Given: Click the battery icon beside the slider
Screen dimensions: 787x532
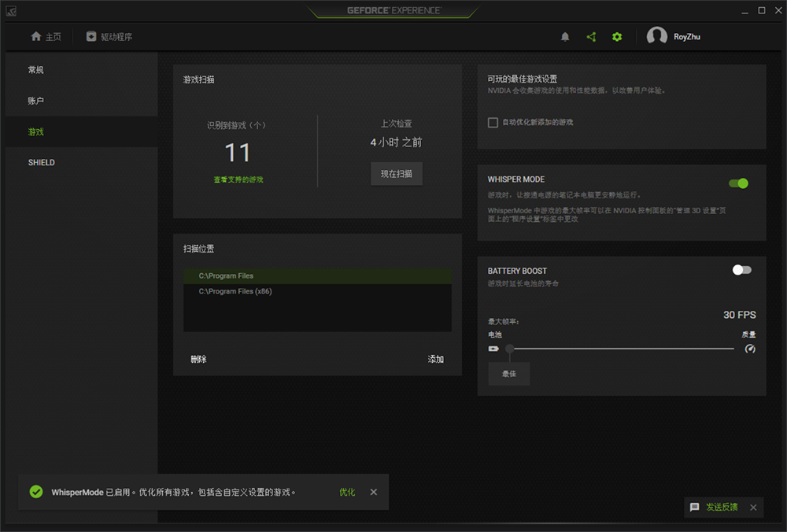Looking at the screenshot, I should click(493, 349).
